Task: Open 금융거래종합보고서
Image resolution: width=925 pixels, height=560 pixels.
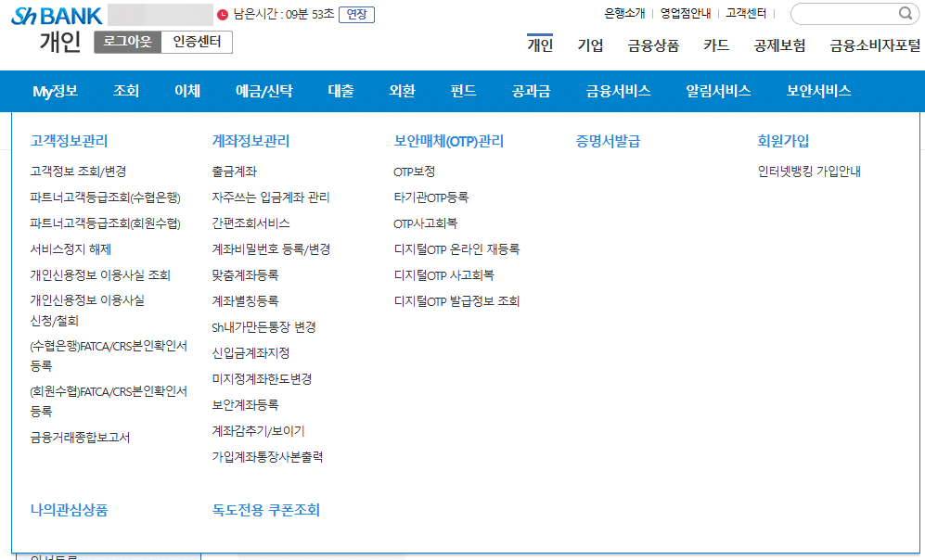Action: click(80, 438)
